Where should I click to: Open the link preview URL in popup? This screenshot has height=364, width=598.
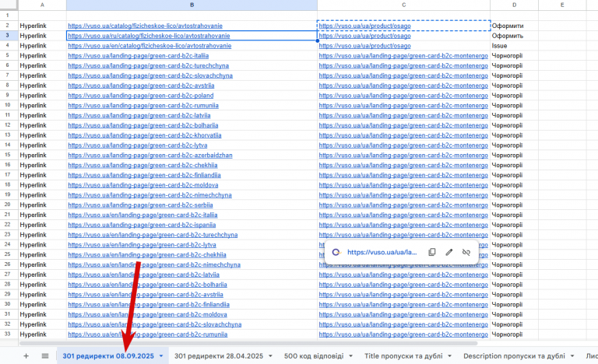382,252
